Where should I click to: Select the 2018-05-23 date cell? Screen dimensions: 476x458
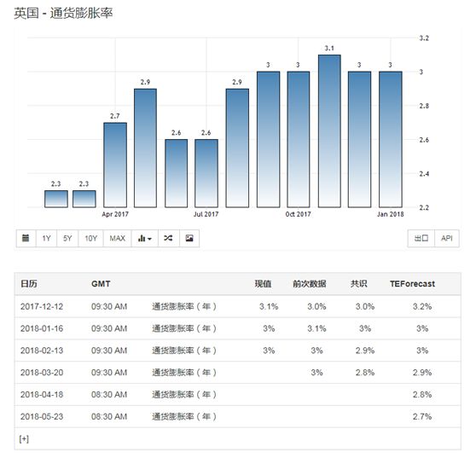click(x=42, y=417)
